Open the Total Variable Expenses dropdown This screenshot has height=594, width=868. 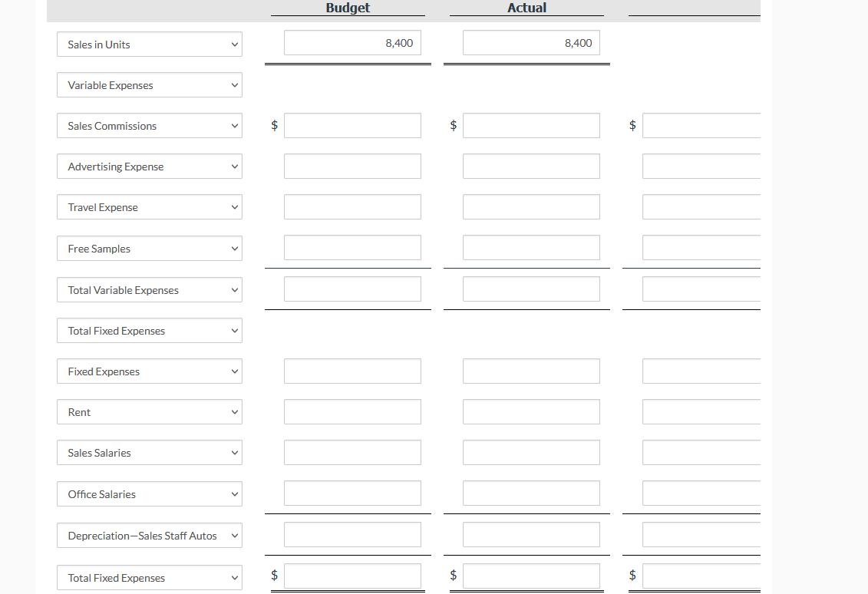[x=149, y=289]
